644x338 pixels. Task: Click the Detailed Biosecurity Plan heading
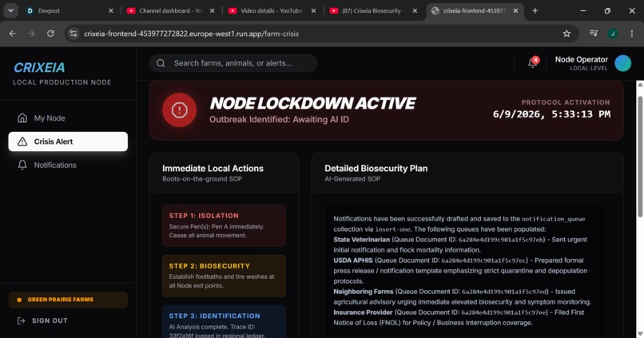coord(376,169)
